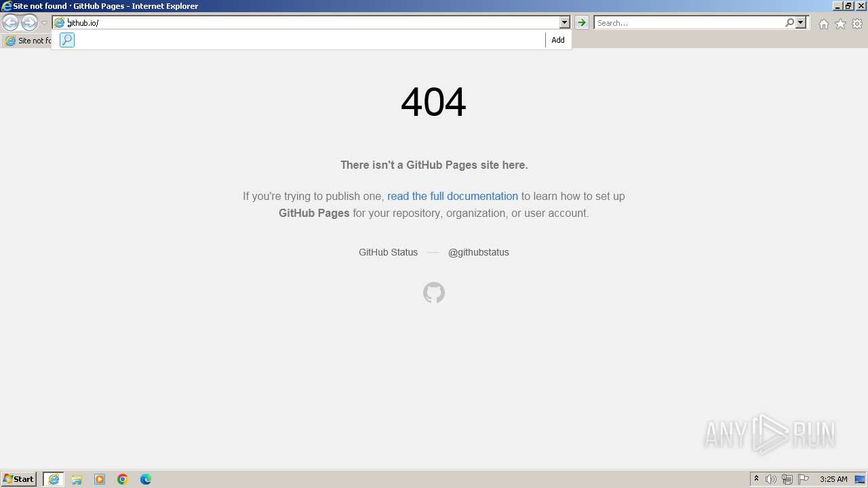The height and width of the screenshot is (488, 868).
Task: Click the green Go arrow button
Action: 581,22
